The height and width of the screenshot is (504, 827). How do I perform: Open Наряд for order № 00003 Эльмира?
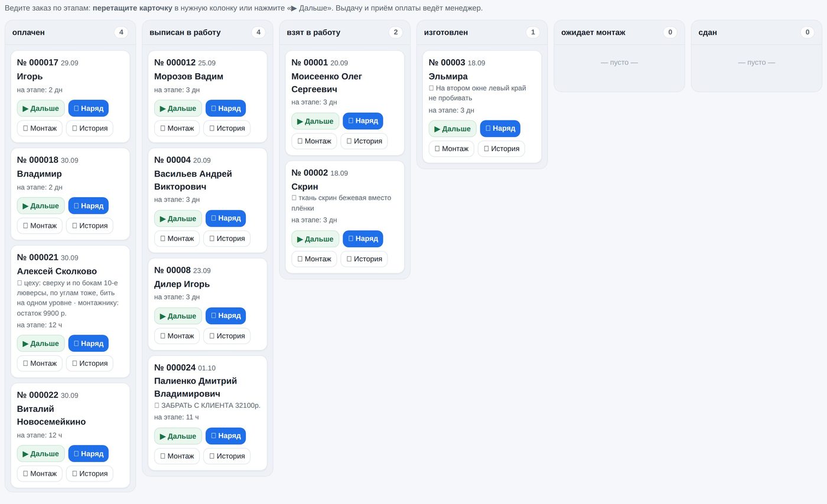500,128
